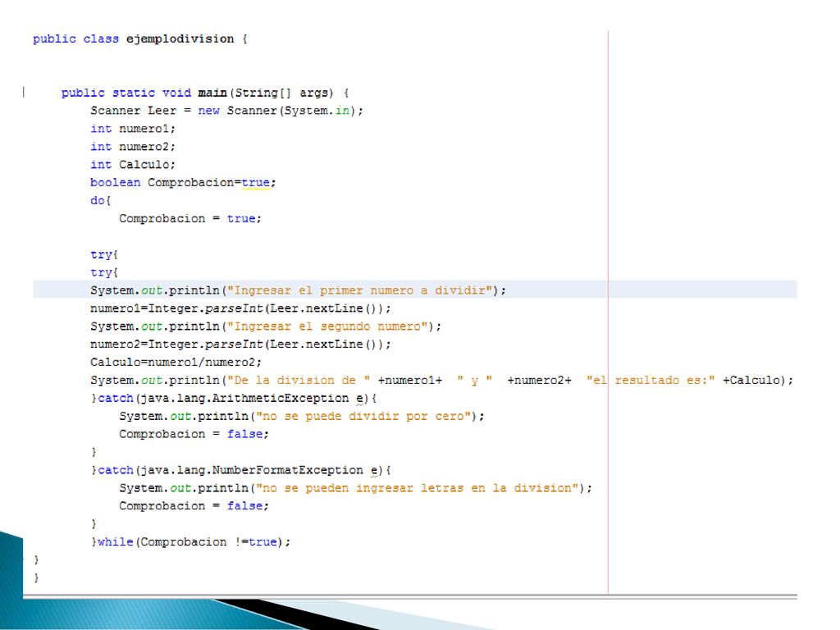The width and height of the screenshot is (840, 630).
Task: Click 'Comprobacion = false;' under NumberFormatException catch
Action: (x=194, y=505)
